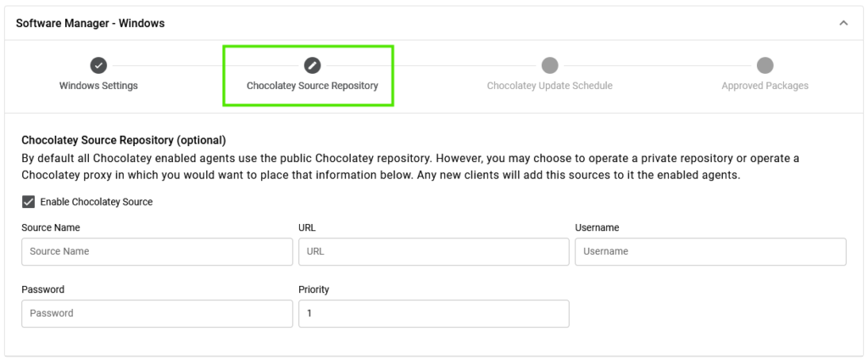The height and width of the screenshot is (359, 868).
Task: Click the Source Name field label
Action: (51, 227)
